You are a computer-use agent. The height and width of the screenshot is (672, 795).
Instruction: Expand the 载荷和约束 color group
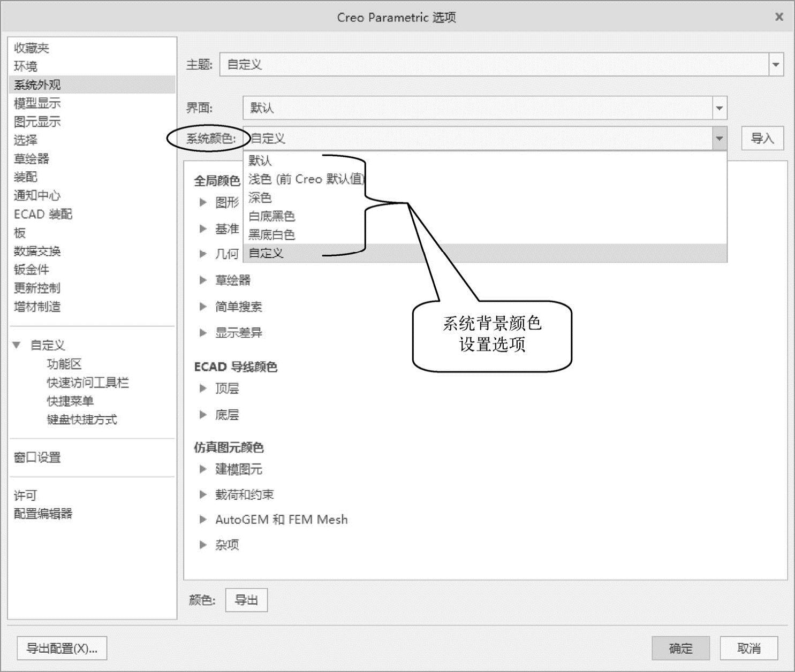(x=203, y=494)
